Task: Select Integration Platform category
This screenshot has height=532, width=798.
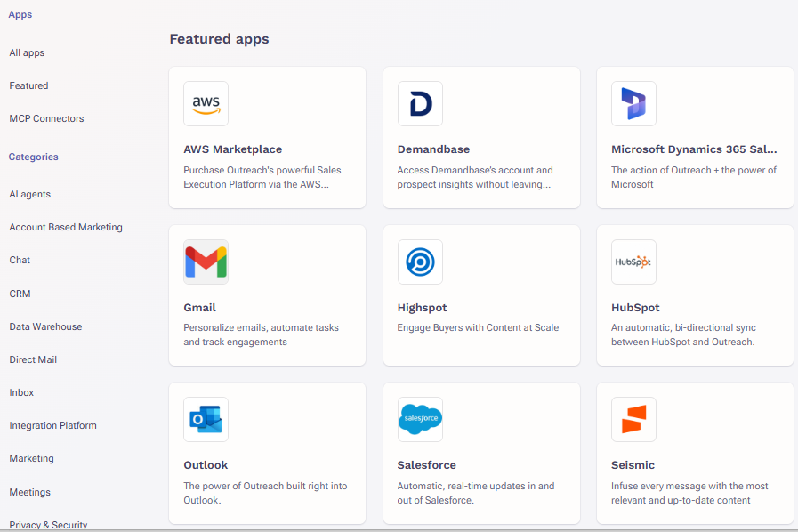Action: [x=52, y=425]
